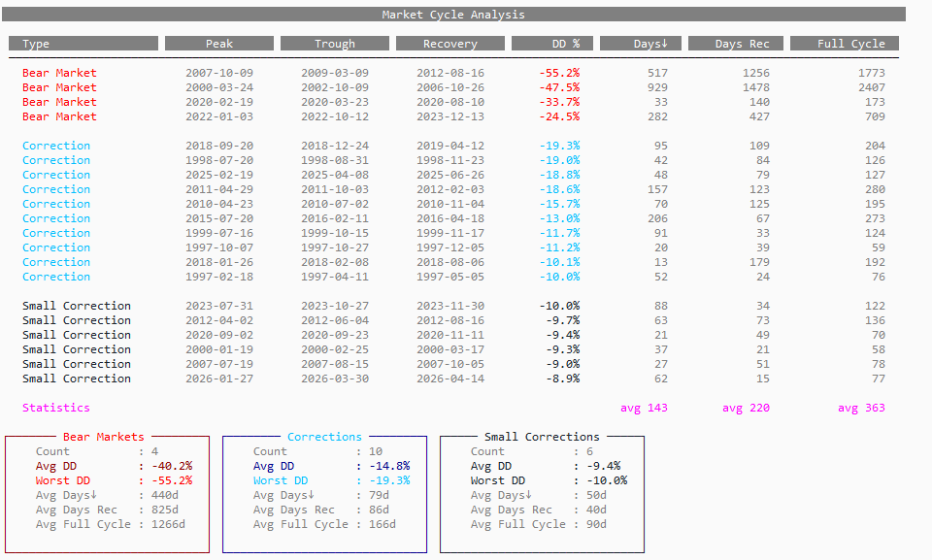Click the Corrections summary box title
The image size is (932, 560).
click(324, 437)
